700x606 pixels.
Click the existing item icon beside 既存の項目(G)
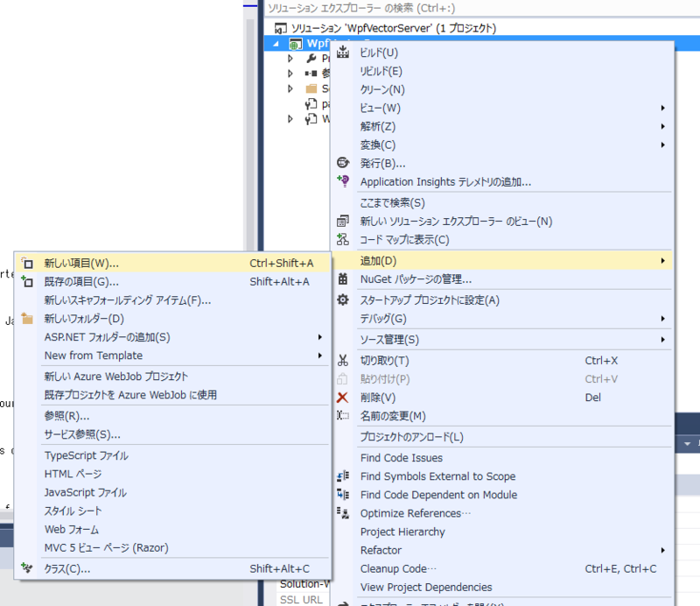pos(27,282)
